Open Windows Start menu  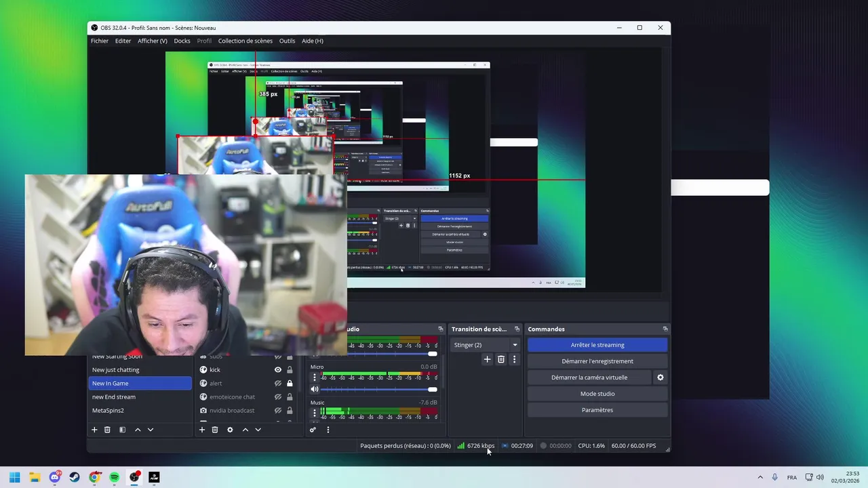tap(15, 477)
